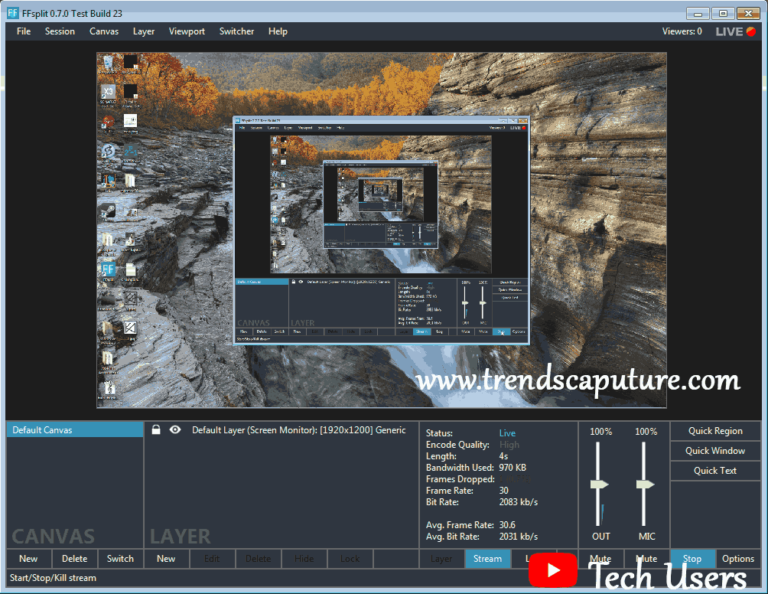Open the Canvas menu in the menu bar
Image resolution: width=768 pixels, height=594 pixels.
[104, 31]
